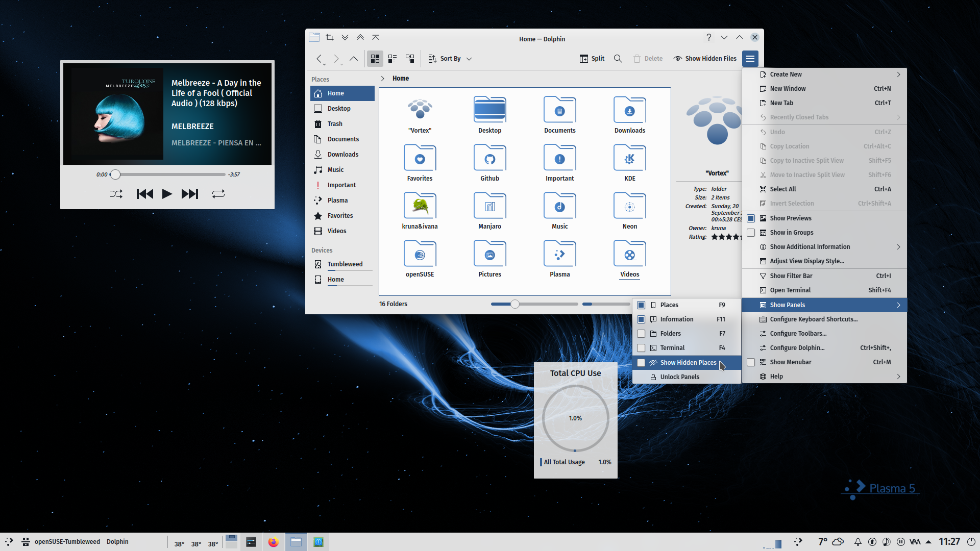
Task: Open Dolphin search
Action: (618, 59)
